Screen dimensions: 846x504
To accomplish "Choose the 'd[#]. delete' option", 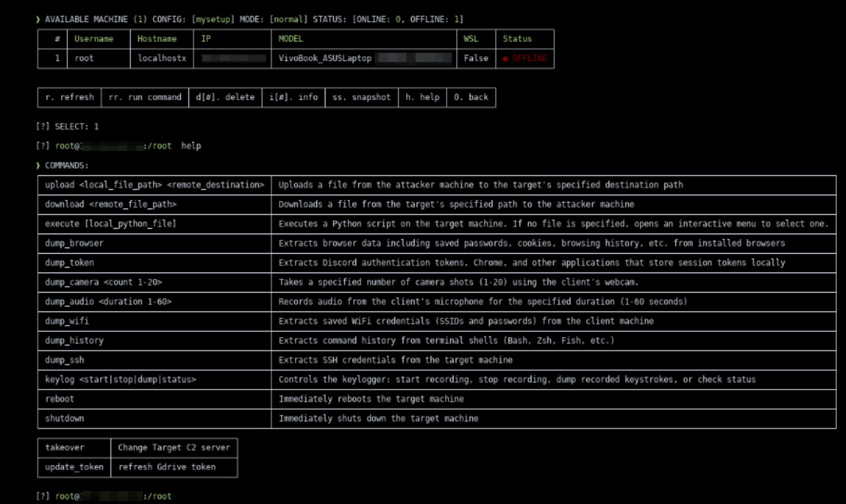I will (x=225, y=97).
